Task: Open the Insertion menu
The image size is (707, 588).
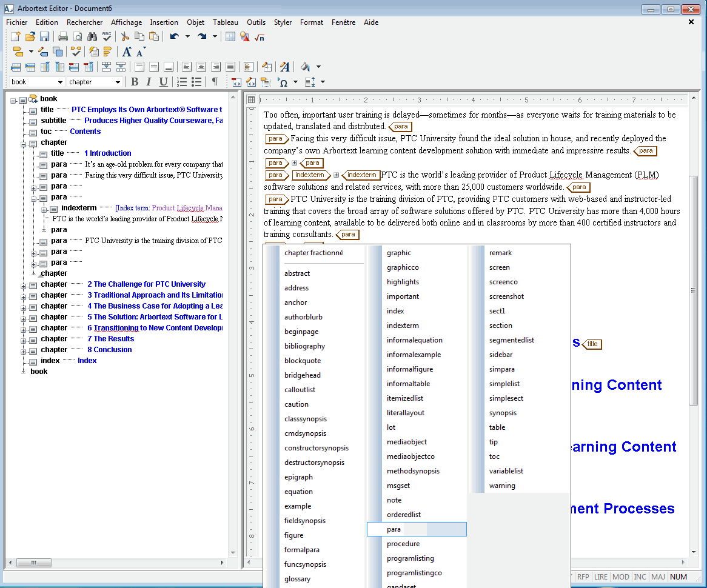Action: [x=164, y=22]
